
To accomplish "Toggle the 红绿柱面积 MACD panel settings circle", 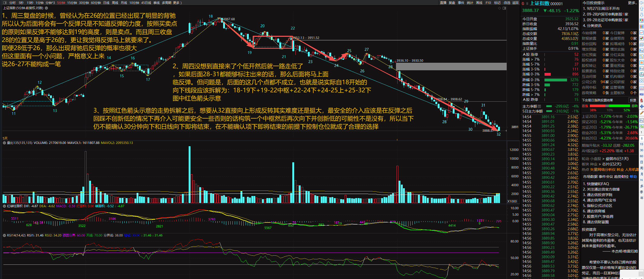I will (x=4, y=206).
